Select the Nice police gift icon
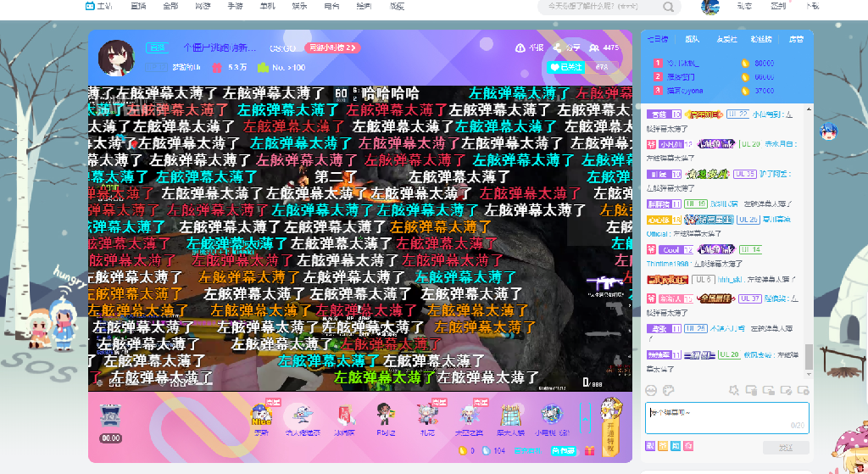This screenshot has height=474, width=868. pyautogui.click(x=261, y=415)
